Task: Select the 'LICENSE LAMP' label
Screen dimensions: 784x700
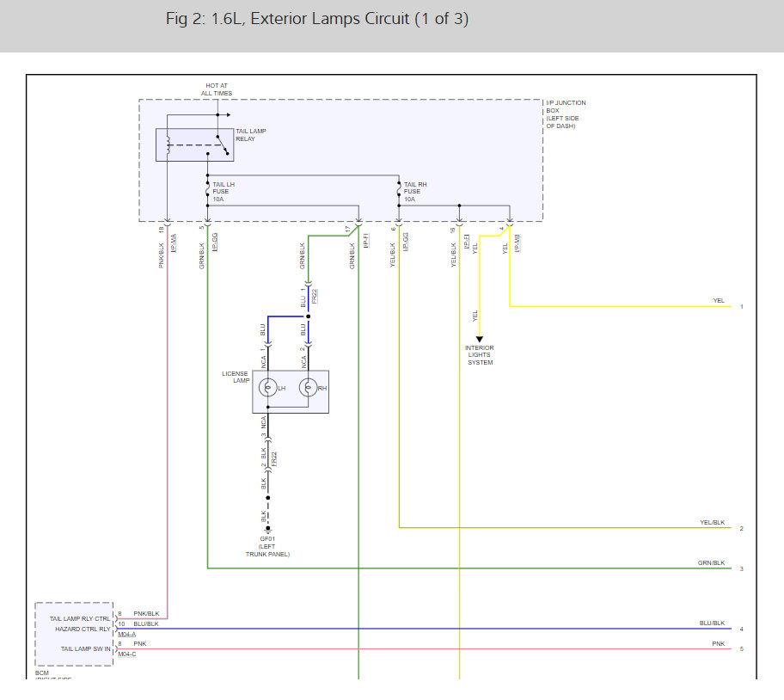Action: pyautogui.click(x=235, y=377)
